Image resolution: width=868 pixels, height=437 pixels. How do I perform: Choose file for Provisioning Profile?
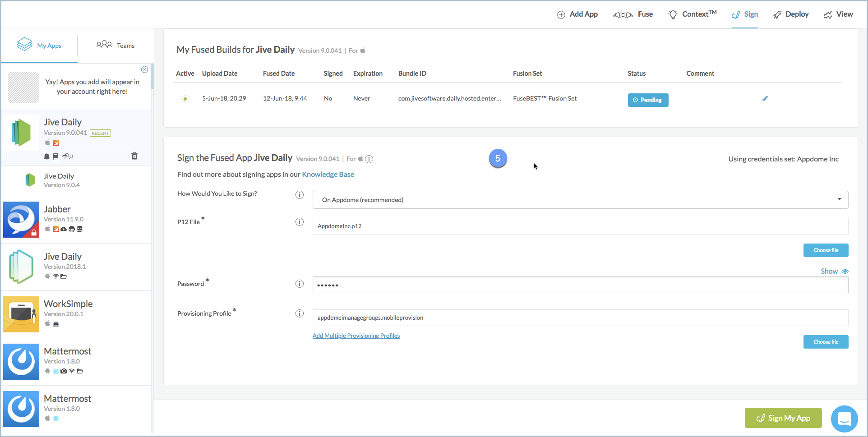coord(826,342)
